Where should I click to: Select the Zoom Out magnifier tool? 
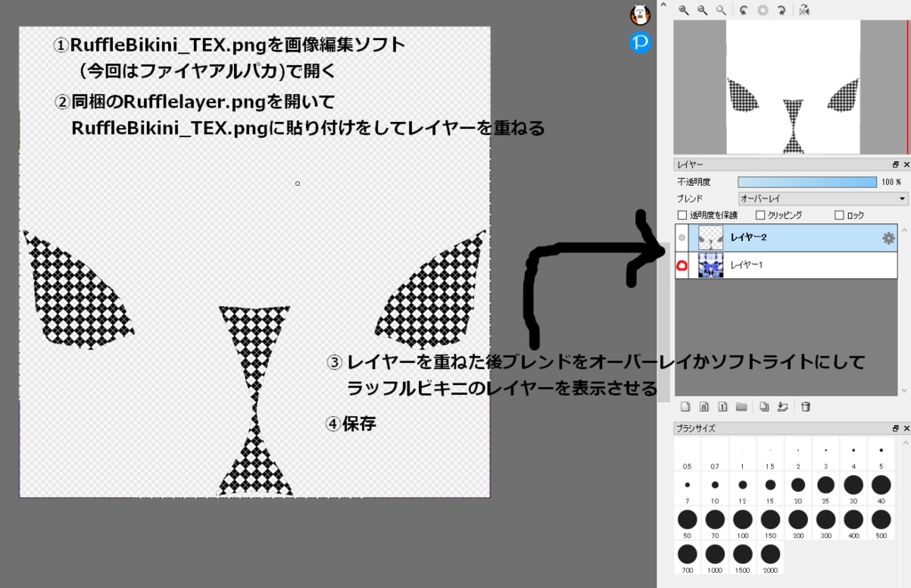click(x=702, y=10)
